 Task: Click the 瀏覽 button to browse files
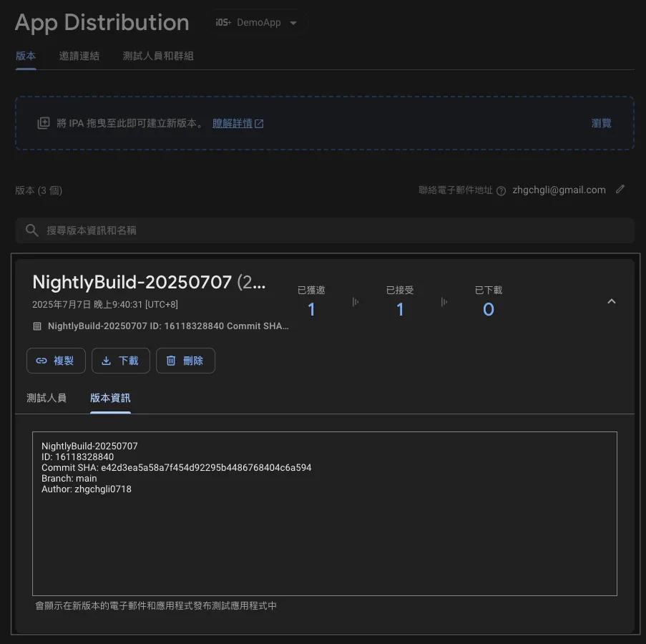pyautogui.click(x=601, y=123)
